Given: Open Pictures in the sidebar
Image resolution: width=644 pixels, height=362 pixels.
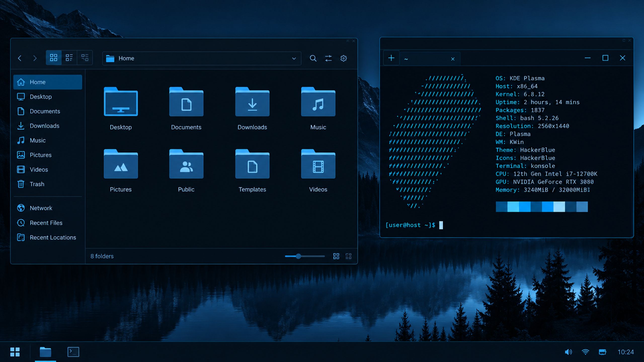Looking at the screenshot, I should (48, 155).
